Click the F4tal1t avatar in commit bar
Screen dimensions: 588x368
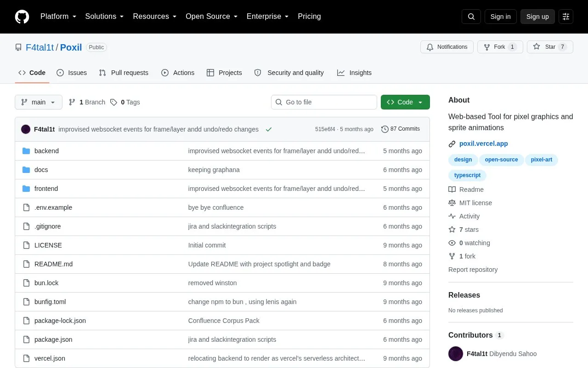tap(26, 129)
